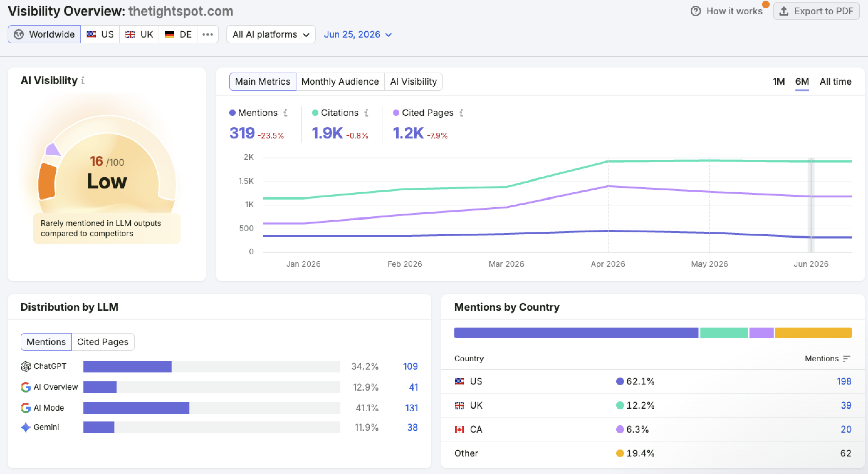
Task: Click the Google AI Mode icon
Action: point(26,408)
